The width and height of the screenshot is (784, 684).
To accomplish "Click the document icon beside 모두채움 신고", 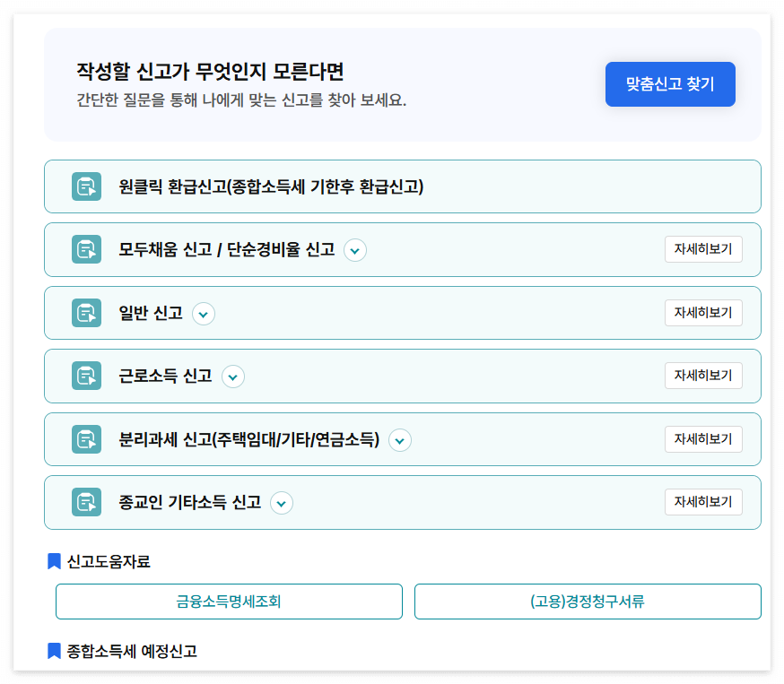I will tap(86, 249).
